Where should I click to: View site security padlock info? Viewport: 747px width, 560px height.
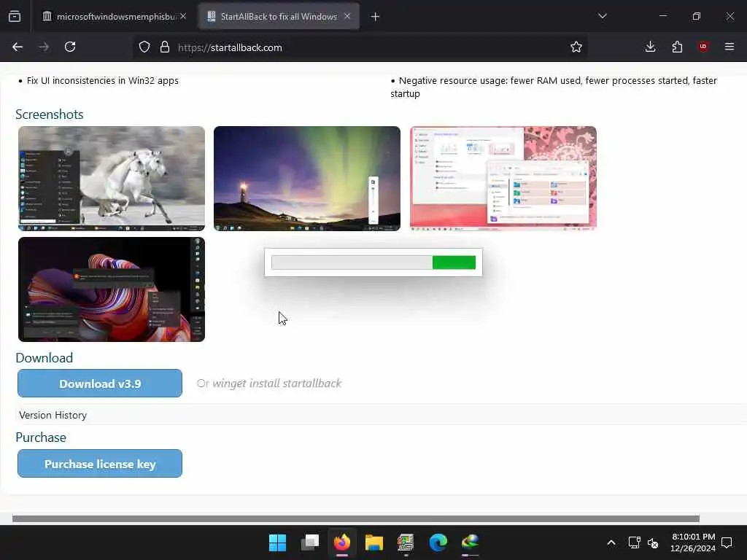point(165,47)
